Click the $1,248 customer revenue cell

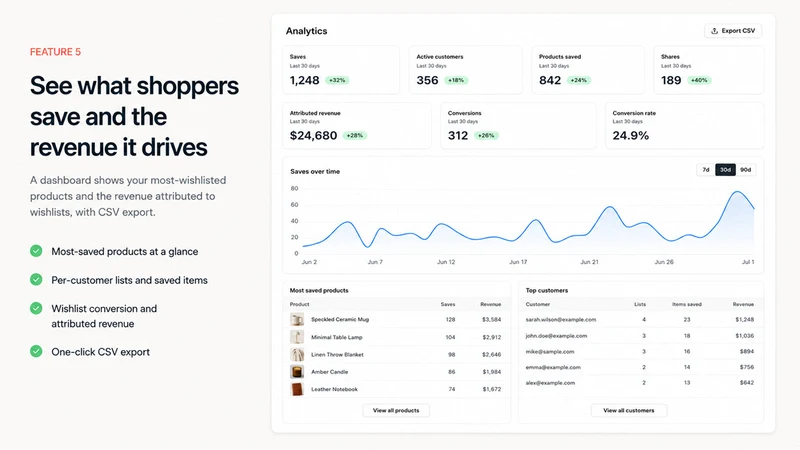pyautogui.click(x=744, y=320)
